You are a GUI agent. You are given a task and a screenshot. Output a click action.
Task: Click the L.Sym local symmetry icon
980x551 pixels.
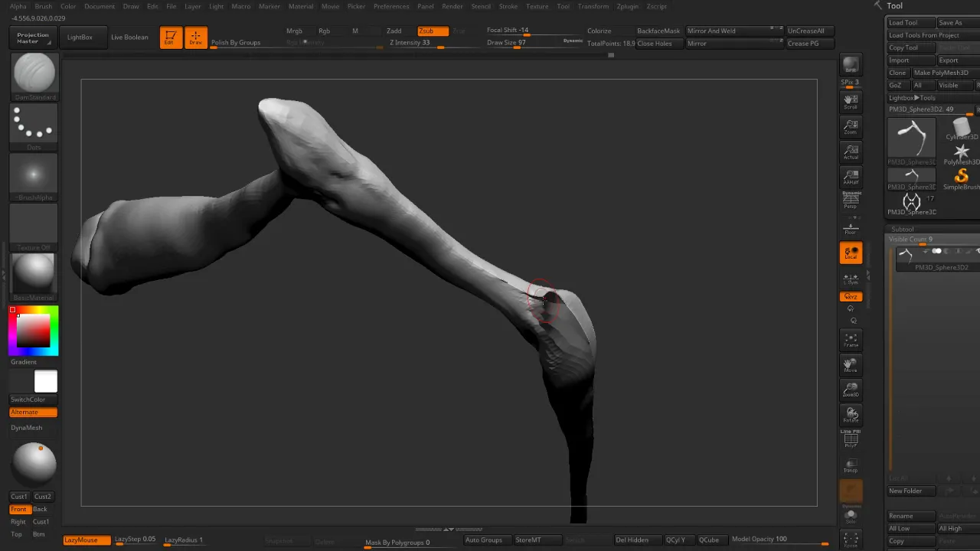[x=851, y=279]
